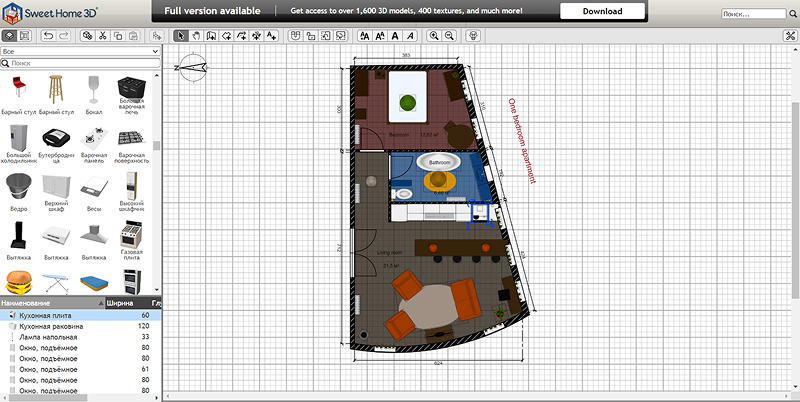The image size is (800, 402).
Task: Select 'Кухонная плита' row in furniture list
Action: click(45, 315)
